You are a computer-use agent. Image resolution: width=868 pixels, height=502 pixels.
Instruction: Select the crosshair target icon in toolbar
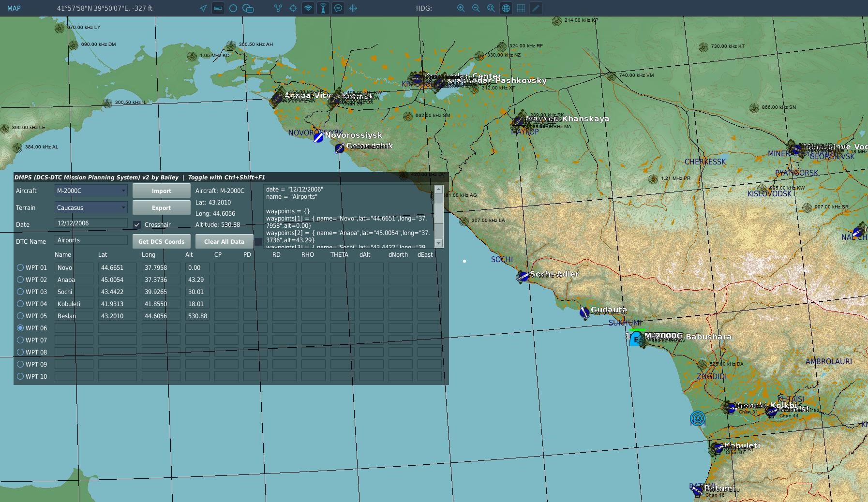[x=293, y=8]
